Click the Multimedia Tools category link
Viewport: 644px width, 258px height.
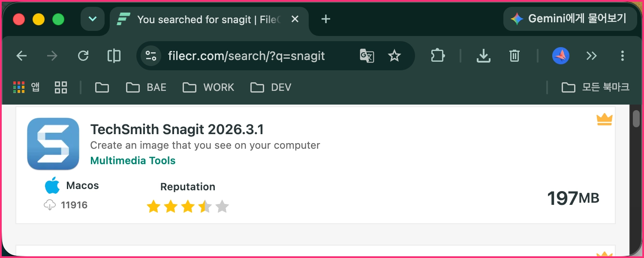(x=133, y=161)
